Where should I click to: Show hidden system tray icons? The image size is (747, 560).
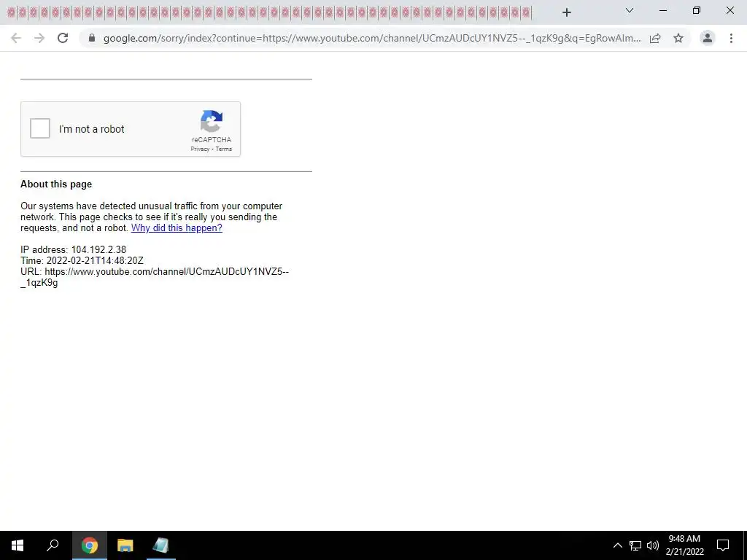617,545
